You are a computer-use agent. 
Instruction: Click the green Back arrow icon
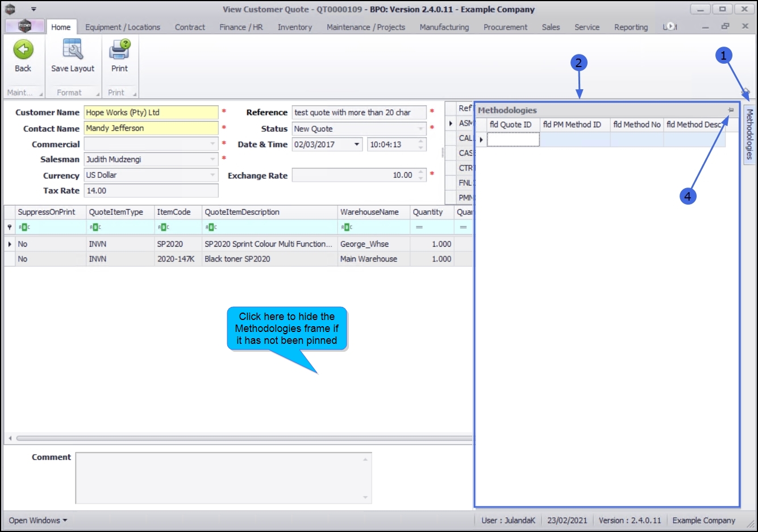(x=23, y=50)
